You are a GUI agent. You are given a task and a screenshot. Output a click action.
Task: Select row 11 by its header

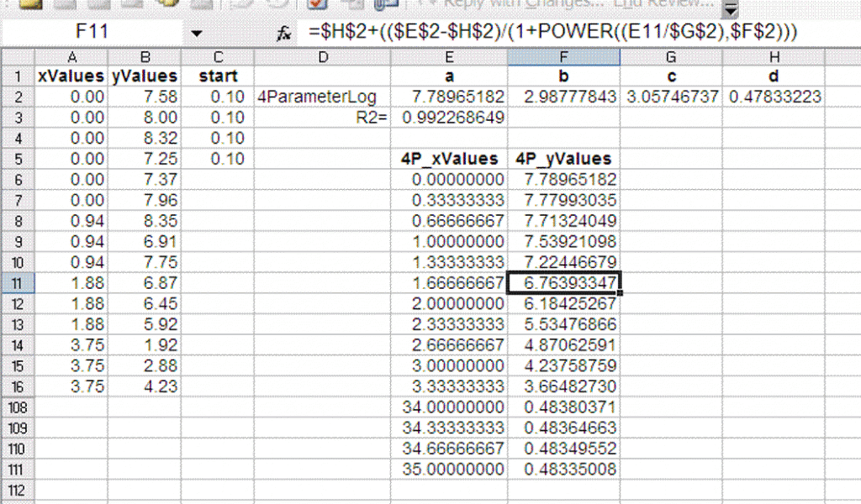pos(17,284)
